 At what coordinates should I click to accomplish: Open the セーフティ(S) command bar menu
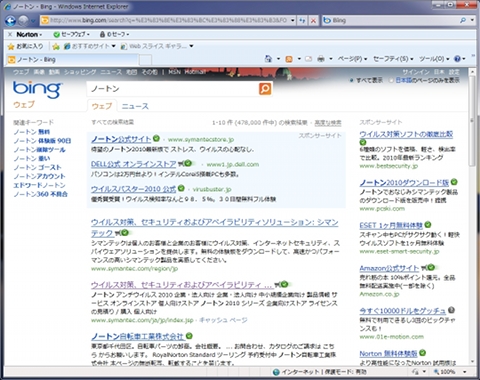click(x=393, y=59)
